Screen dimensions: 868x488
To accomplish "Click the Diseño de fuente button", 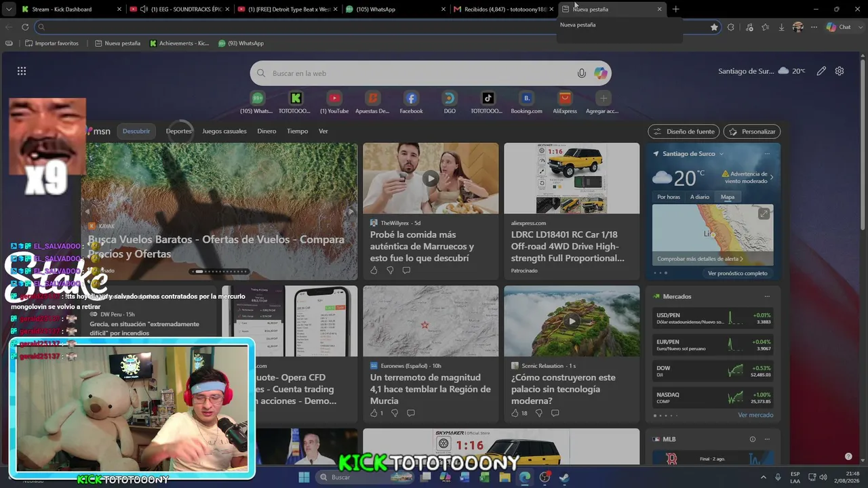I will (684, 131).
